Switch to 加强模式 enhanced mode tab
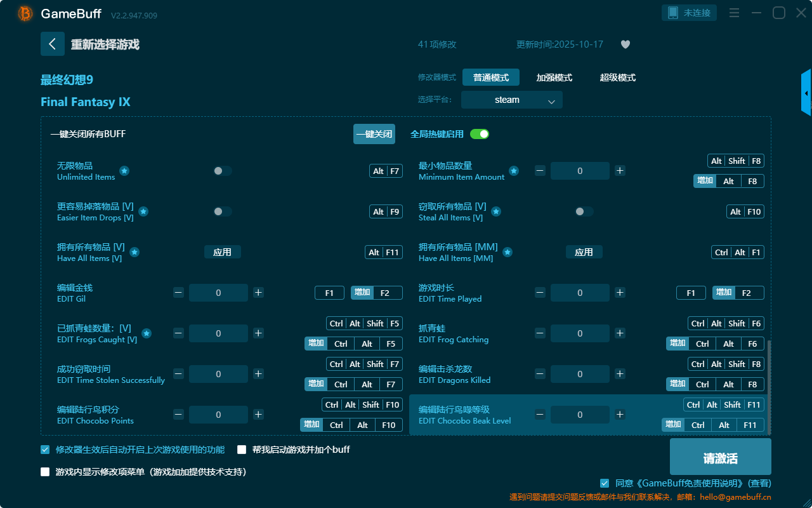The height and width of the screenshot is (508, 812). point(554,77)
